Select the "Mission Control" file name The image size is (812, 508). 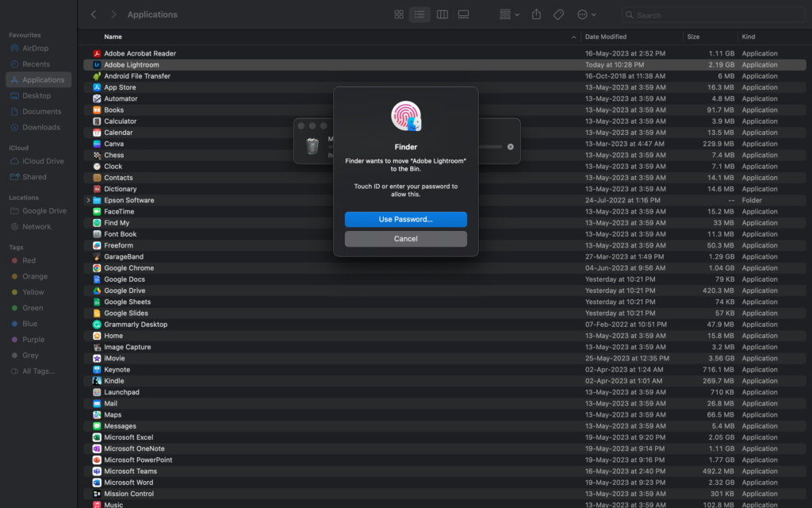129,494
